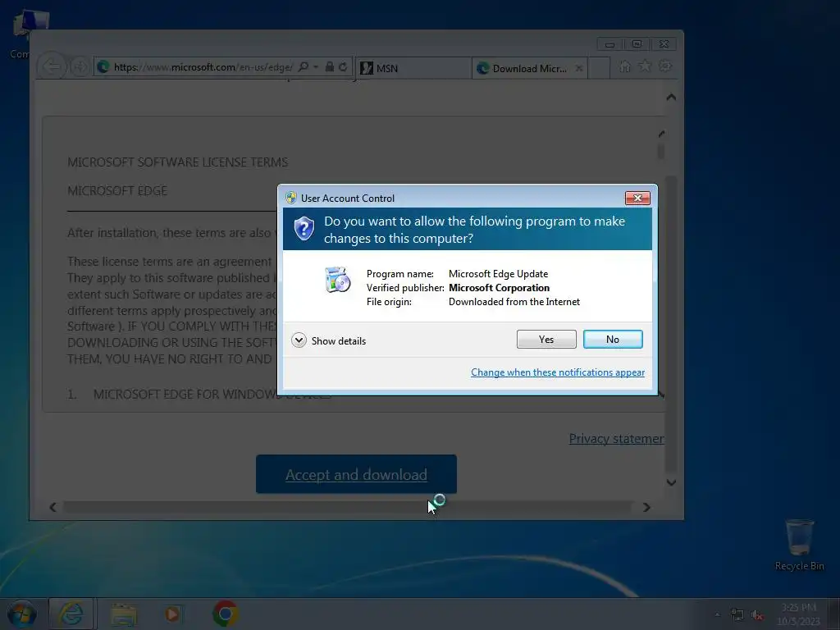Open Change when these notifications appear link
Viewport: 840px width, 630px height.
[x=557, y=372]
